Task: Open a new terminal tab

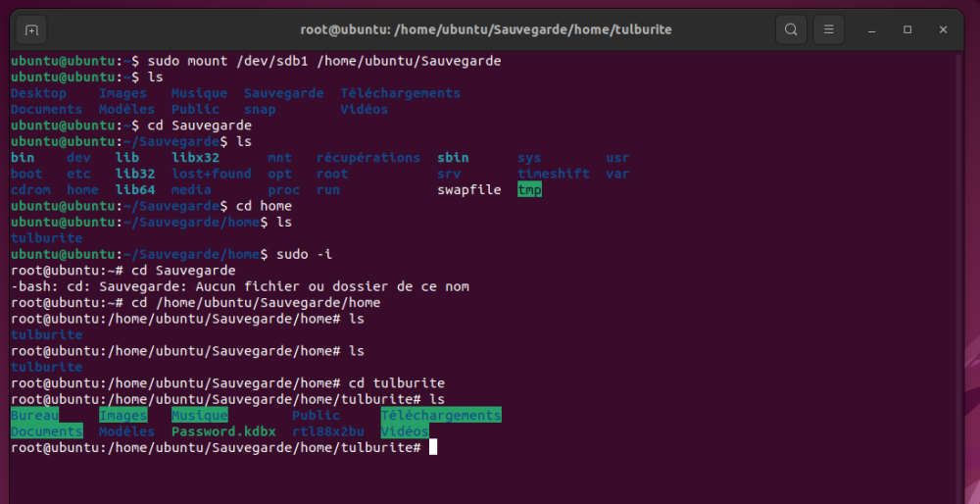Action: pos(31,29)
